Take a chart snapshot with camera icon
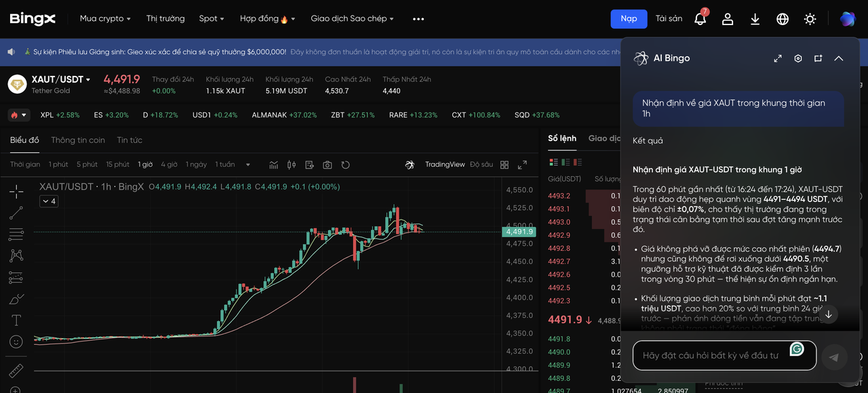Screen dimensions: 868x393 coord(328,165)
